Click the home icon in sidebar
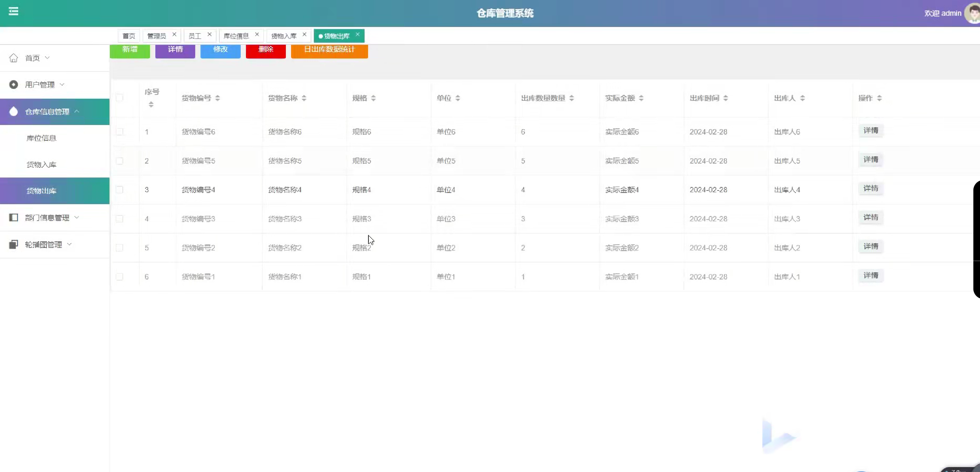This screenshot has height=472, width=980. (14, 58)
